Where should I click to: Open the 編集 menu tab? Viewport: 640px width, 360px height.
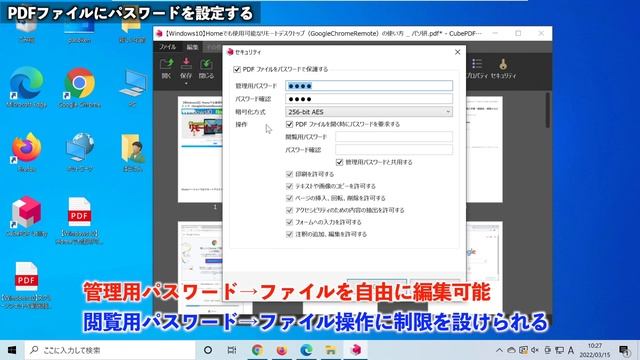[192, 47]
